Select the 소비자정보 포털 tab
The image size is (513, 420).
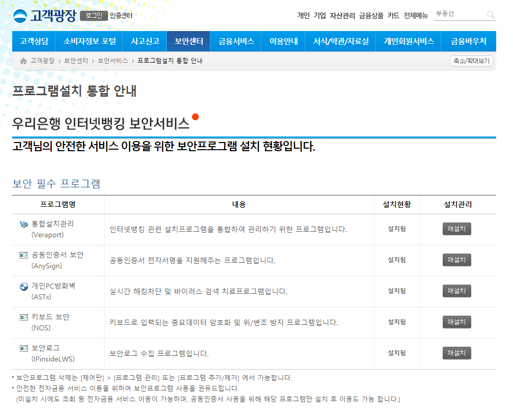pyautogui.click(x=89, y=41)
